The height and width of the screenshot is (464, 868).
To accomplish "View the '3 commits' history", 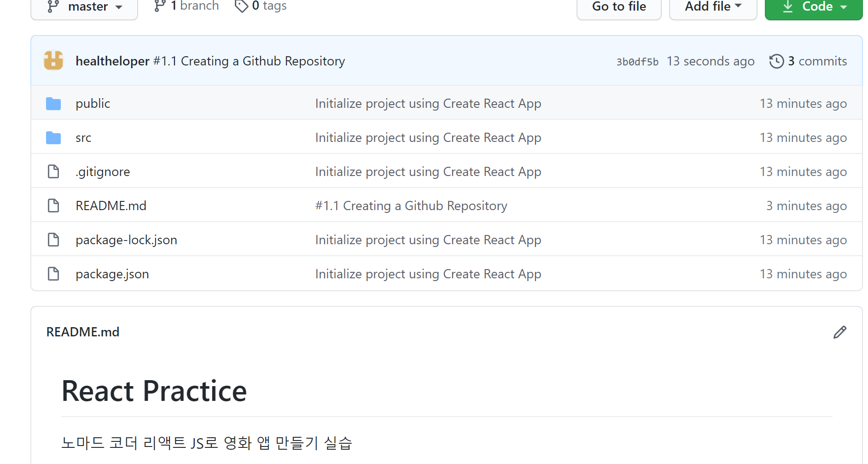I will 817,61.
